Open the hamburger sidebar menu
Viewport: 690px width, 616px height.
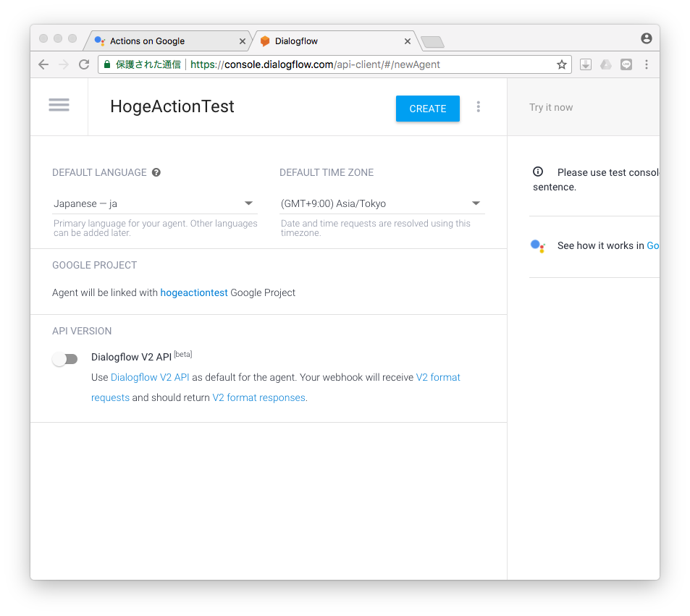coord(59,105)
